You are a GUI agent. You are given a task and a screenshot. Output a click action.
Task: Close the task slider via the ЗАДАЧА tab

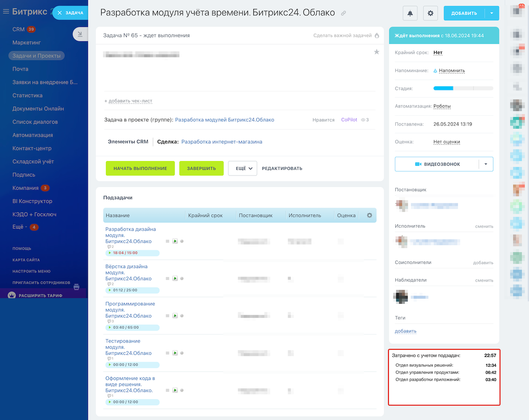point(70,13)
